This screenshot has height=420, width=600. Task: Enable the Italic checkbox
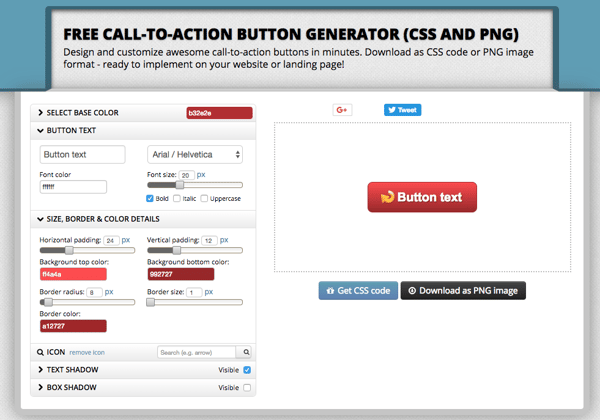[178, 198]
